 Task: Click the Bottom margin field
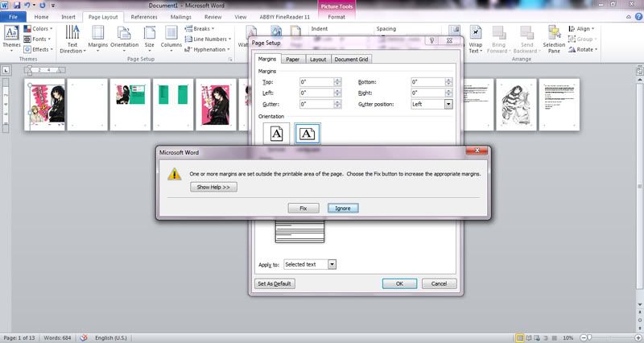click(427, 82)
